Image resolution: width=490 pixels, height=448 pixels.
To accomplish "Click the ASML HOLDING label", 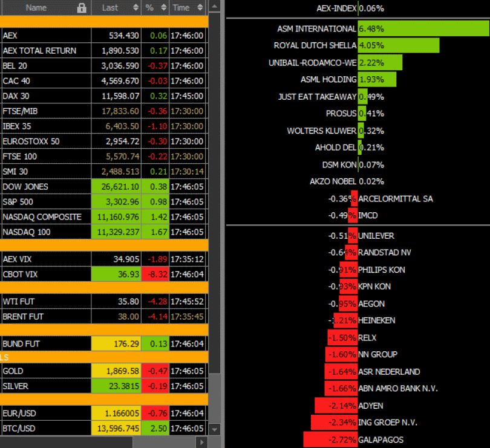I will click(x=328, y=80).
